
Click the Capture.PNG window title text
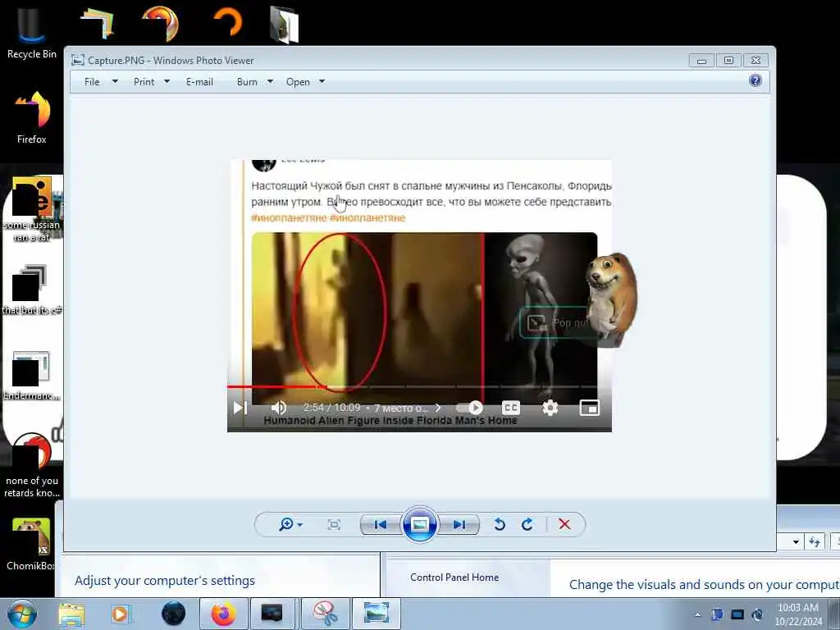[x=171, y=61]
